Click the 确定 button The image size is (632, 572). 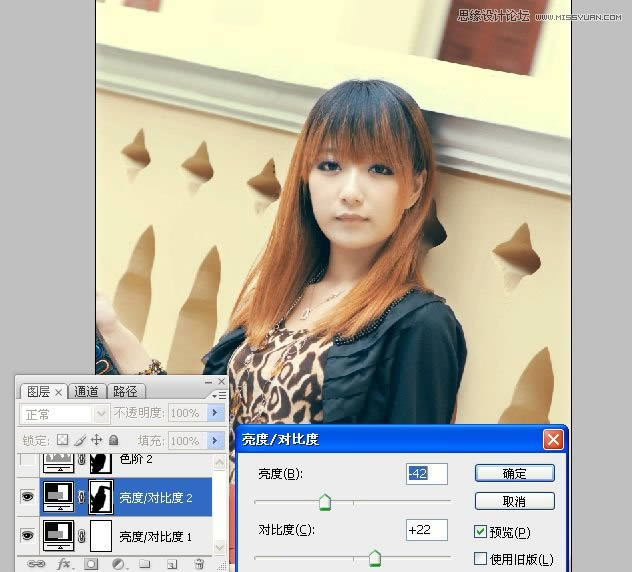click(514, 473)
